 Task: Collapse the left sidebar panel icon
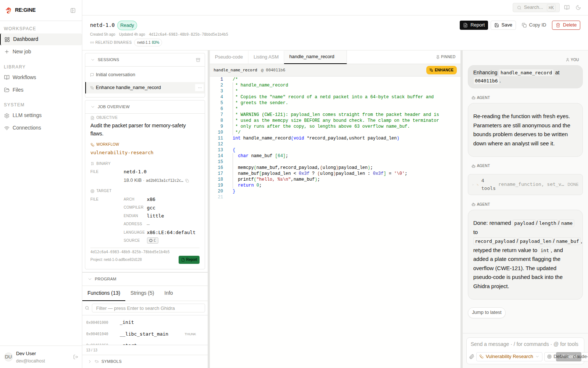[73, 10]
